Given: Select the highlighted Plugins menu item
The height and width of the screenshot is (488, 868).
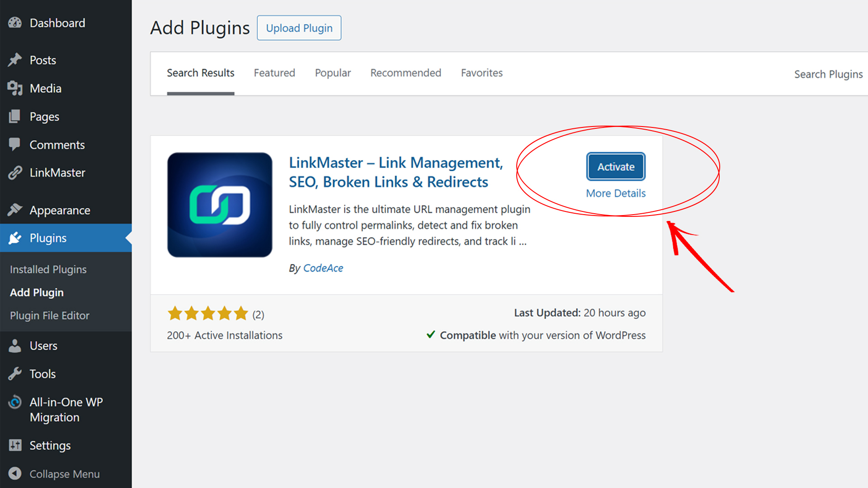Looking at the screenshot, I should [x=66, y=238].
